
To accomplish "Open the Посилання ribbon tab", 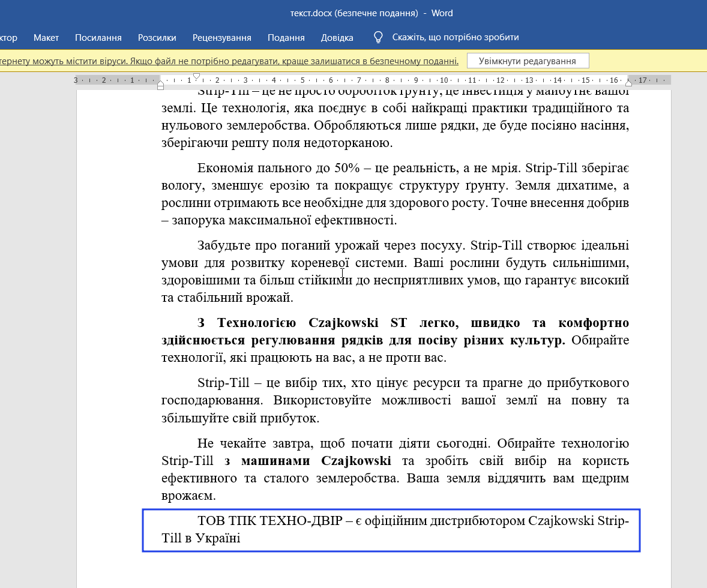I will [98, 37].
